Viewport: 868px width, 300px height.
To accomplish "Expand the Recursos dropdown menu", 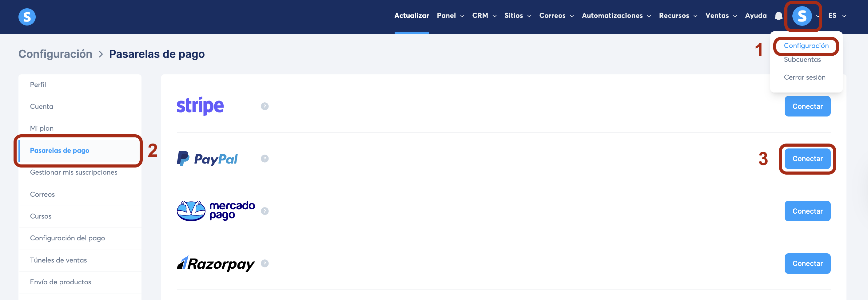I will click(x=678, y=15).
